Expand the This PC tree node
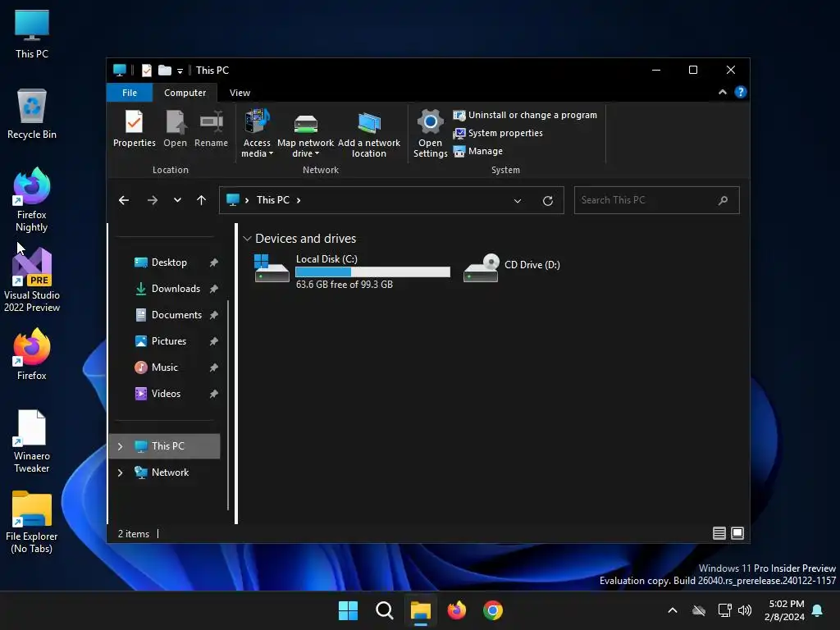Viewport: 840px width, 630px height. pyautogui.click(x=120, y=446)
